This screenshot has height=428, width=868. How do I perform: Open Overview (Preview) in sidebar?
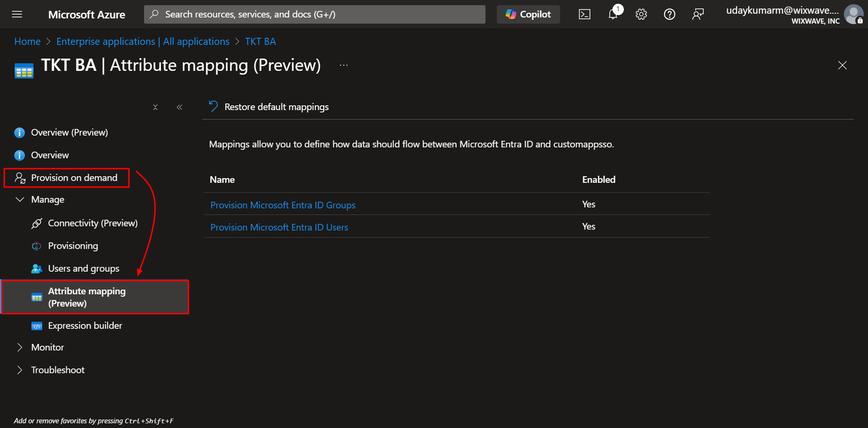coord(69,132)
